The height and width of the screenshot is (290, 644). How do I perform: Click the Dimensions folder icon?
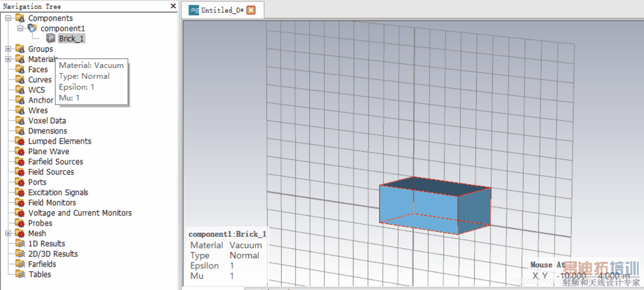pyautogui.click(x=20, y=131)
